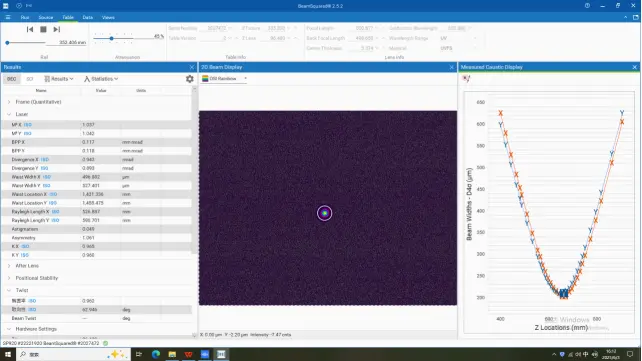Click the BeamSquared app icon in title bar
Viewport: 642px width, 361px height.
6,6
